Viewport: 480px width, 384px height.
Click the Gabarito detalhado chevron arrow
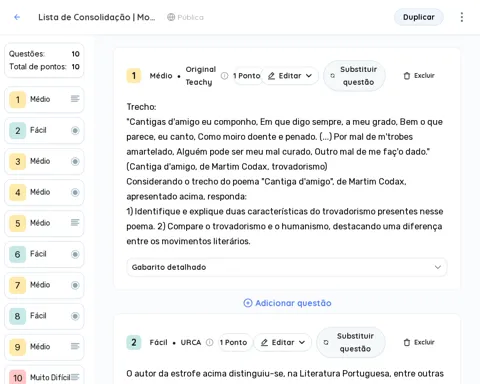pos(438,267)
